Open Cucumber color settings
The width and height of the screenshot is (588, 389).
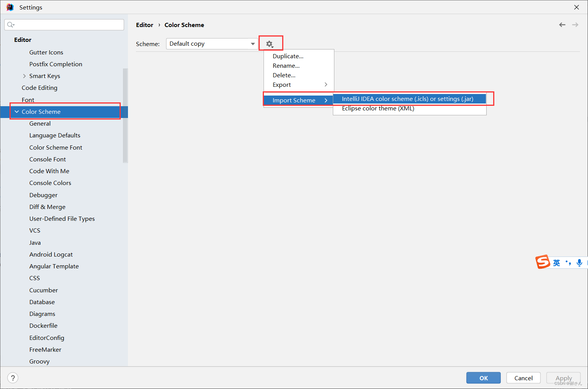coord(43,290)
